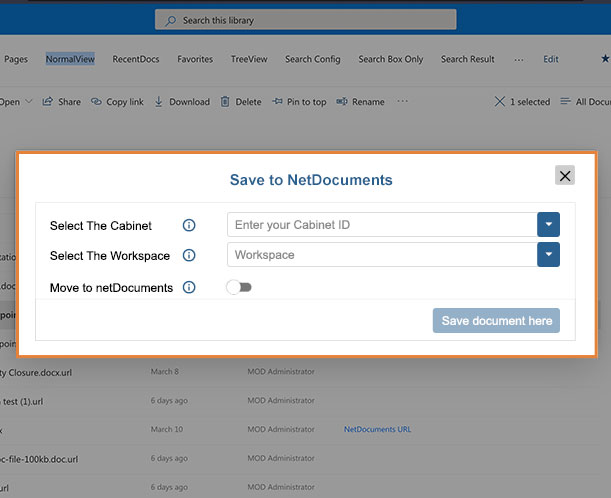Click the info icon beside Select The Cabinet
Screen dimensions: 611x498
189,225
